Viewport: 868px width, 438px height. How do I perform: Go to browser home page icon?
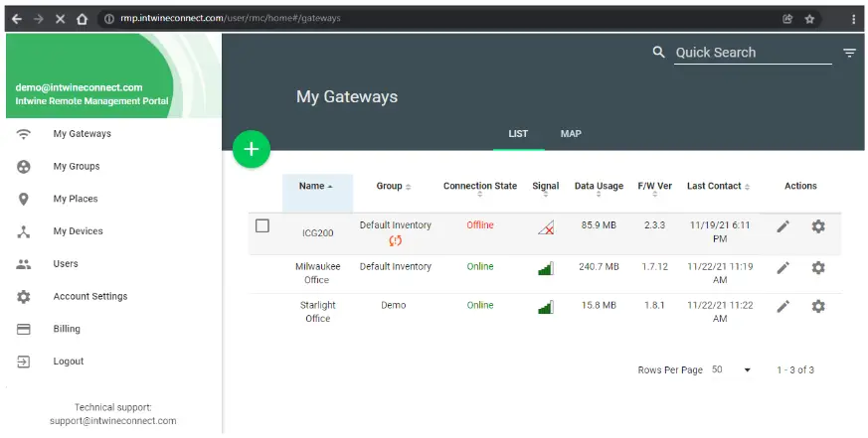[x=82, y=19]
